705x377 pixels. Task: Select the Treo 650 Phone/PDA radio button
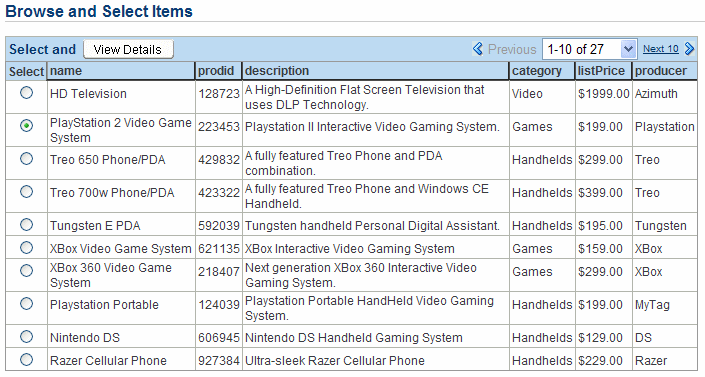[27, 158]
